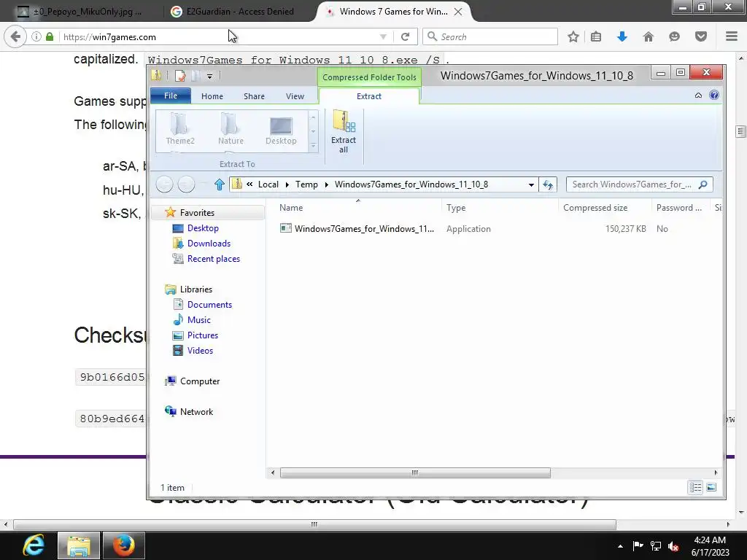
Task: Click the Firefox Back button
Action: tap(15, 36)
